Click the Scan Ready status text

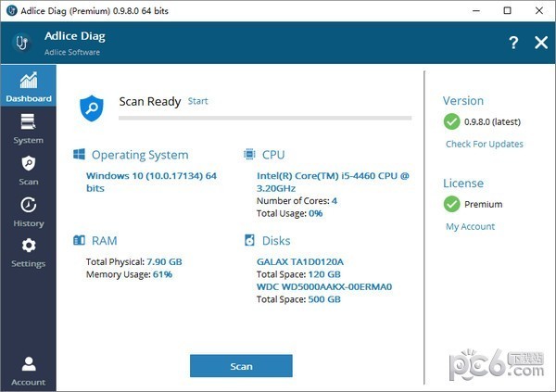click(x=150, y=101)
